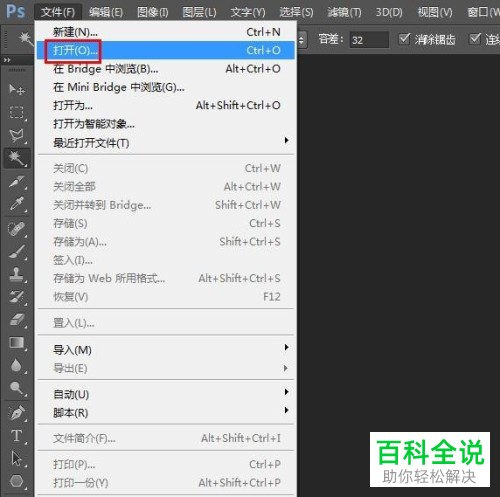
Task: Select the Pen tool
Action: (x=16, y=413)
